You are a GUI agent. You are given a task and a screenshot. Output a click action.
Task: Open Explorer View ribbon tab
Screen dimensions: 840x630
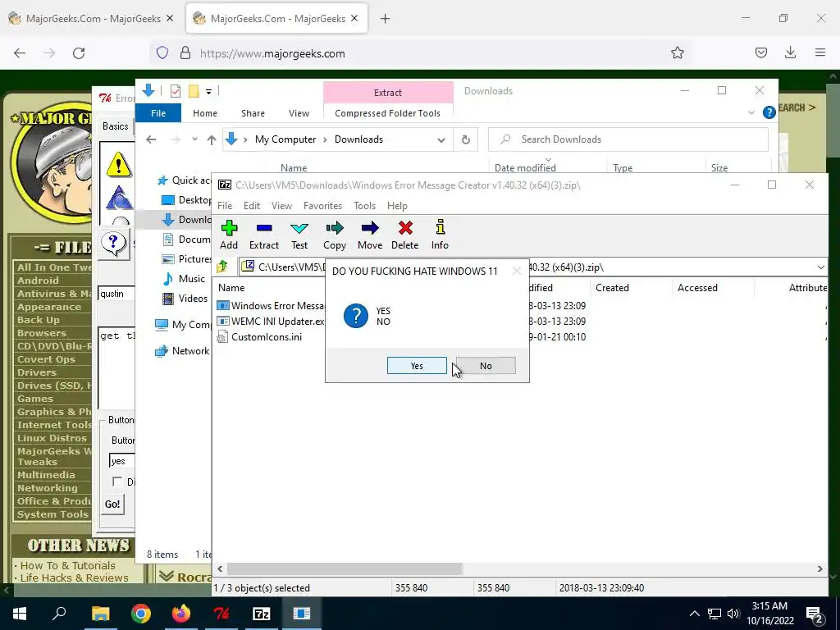click(299, 113)
